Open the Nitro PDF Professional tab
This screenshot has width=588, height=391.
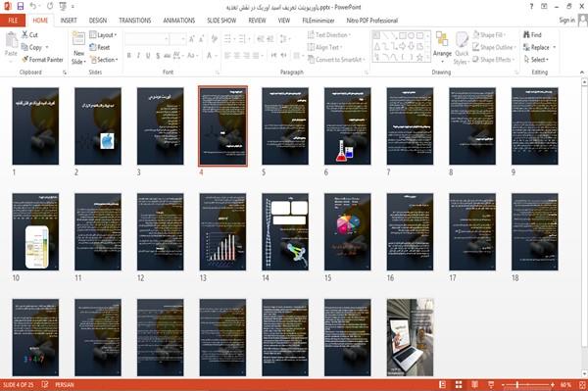(x=372, y=21)
